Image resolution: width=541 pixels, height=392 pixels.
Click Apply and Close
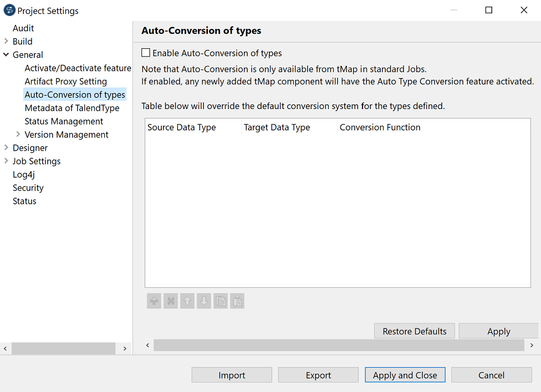(x=405, y=375)
